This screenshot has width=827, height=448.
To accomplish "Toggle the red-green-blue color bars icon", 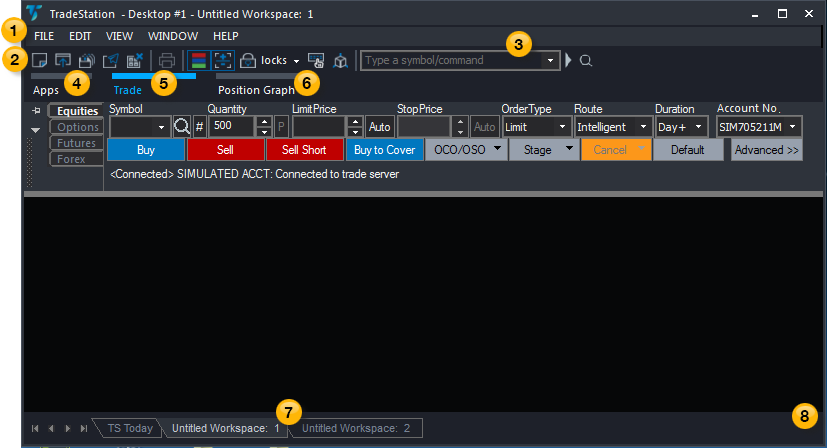I will tap(199, 60).
